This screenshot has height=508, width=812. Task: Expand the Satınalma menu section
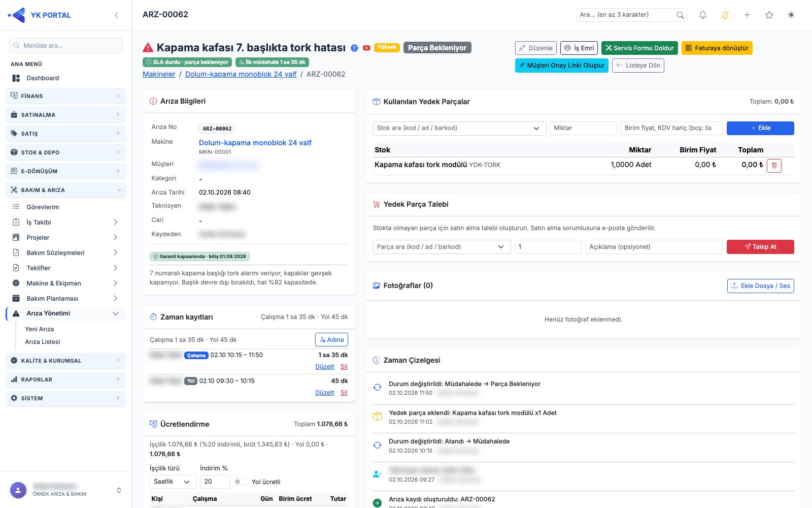(x=66, y=115)
